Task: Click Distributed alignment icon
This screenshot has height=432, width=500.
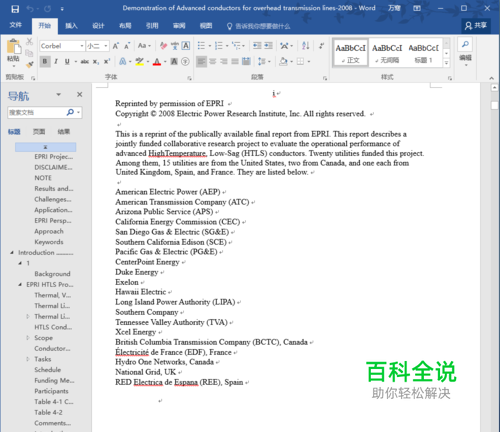Action: click(x=246, y=61)
